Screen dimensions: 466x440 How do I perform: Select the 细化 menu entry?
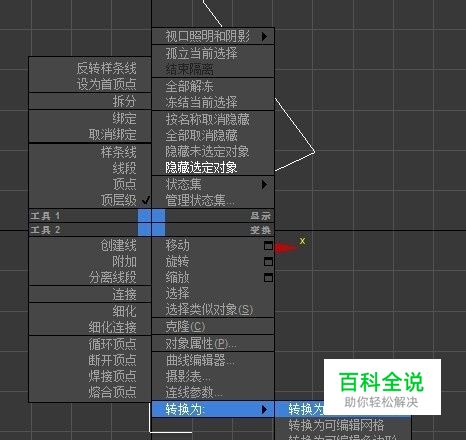pos(124,312)
